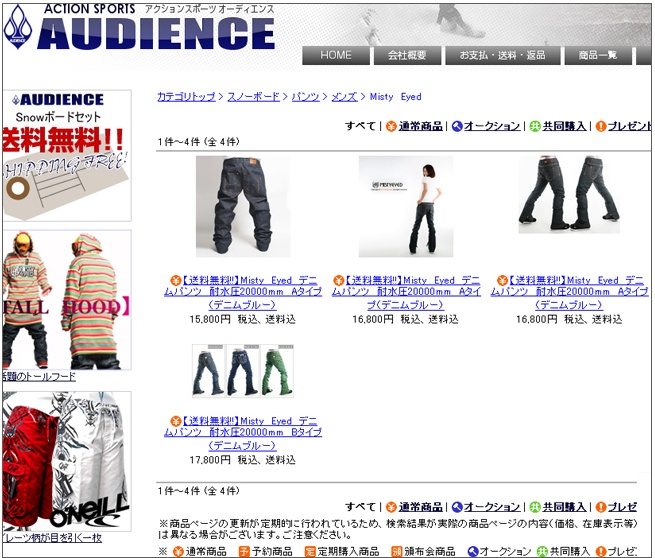Select bottom すべて filter text

(x=361, y=507)
